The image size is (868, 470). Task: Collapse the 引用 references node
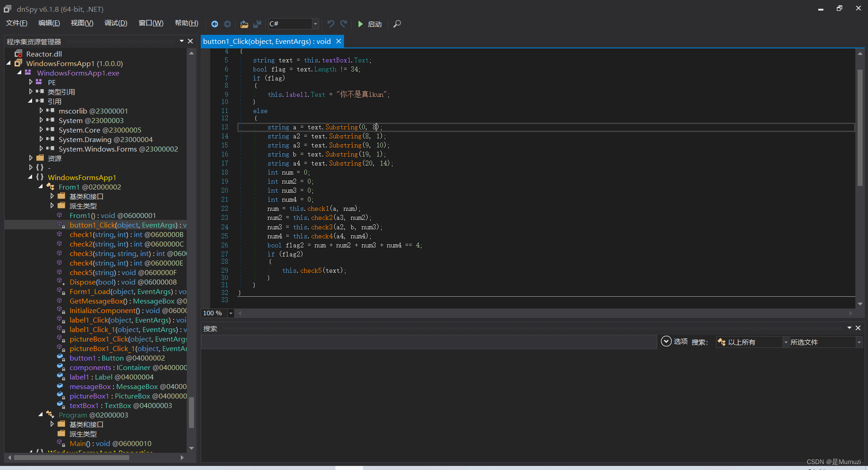pyautogui.click(x=30, y=101)
